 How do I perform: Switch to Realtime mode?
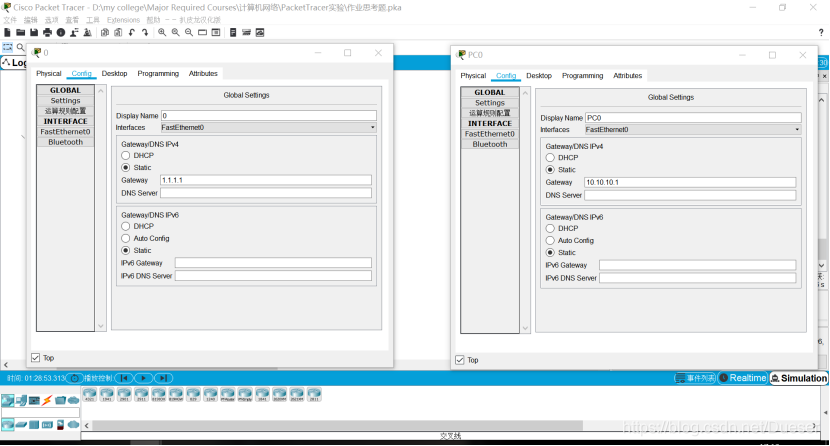[x=743, y=378]
